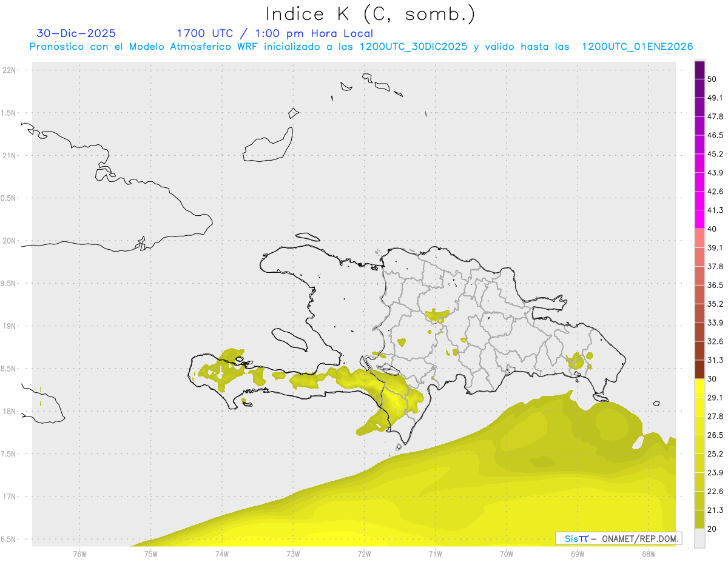Viewport: 728px width, 562px height.
Task: Click the colorbar value "36.5"
Action: (x=715, y=285)
